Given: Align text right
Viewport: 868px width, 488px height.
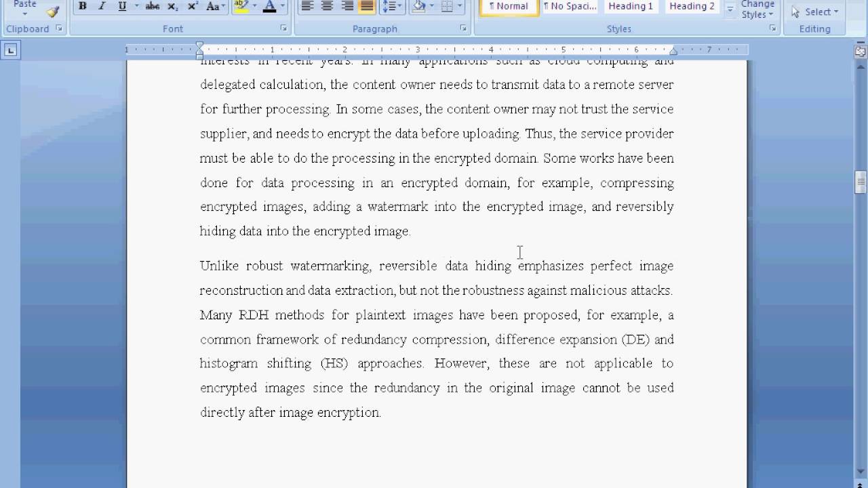Looking at the screenshot, I should pyautogui.click(x=347, y=6).
